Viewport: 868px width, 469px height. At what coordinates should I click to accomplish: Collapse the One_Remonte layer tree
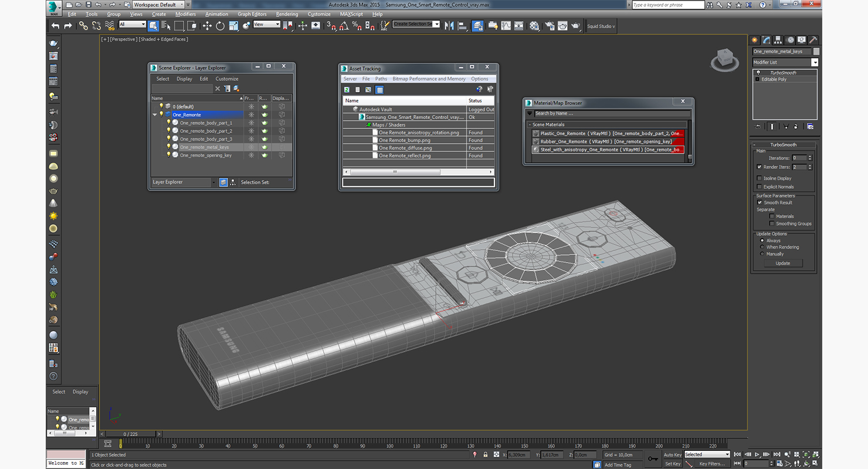155,115
